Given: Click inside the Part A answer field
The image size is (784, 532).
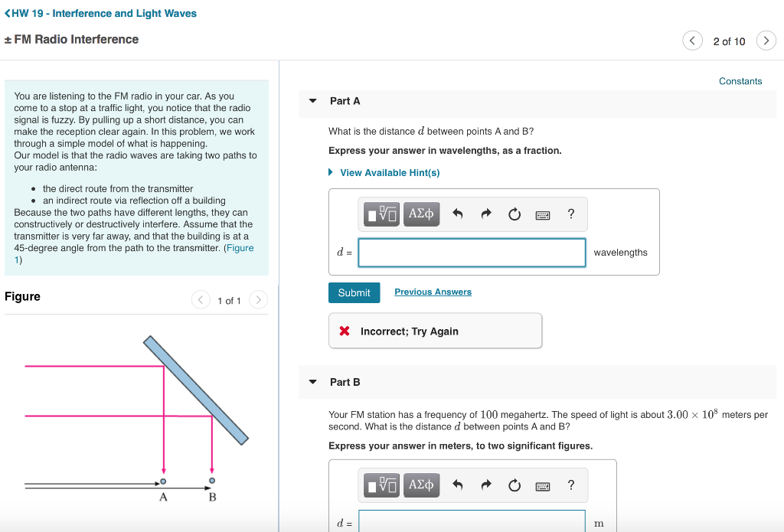Looking at the screenshot, I should 471,252.
